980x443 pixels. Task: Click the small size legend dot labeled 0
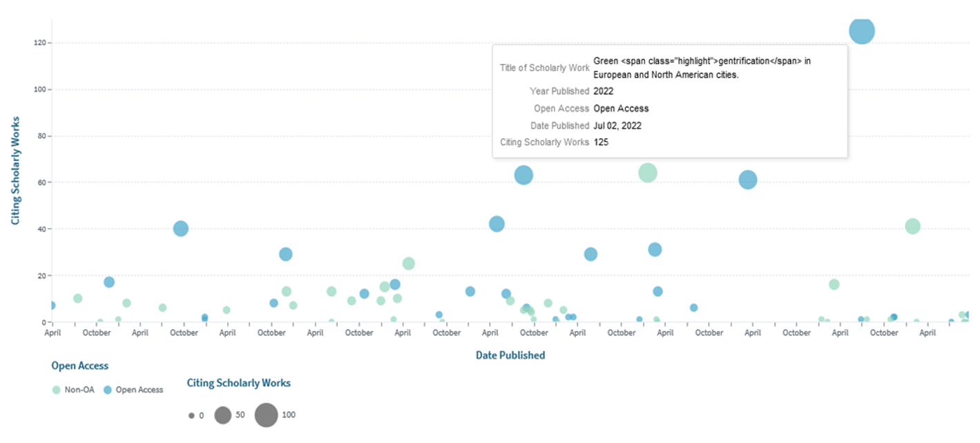[191, 416]
